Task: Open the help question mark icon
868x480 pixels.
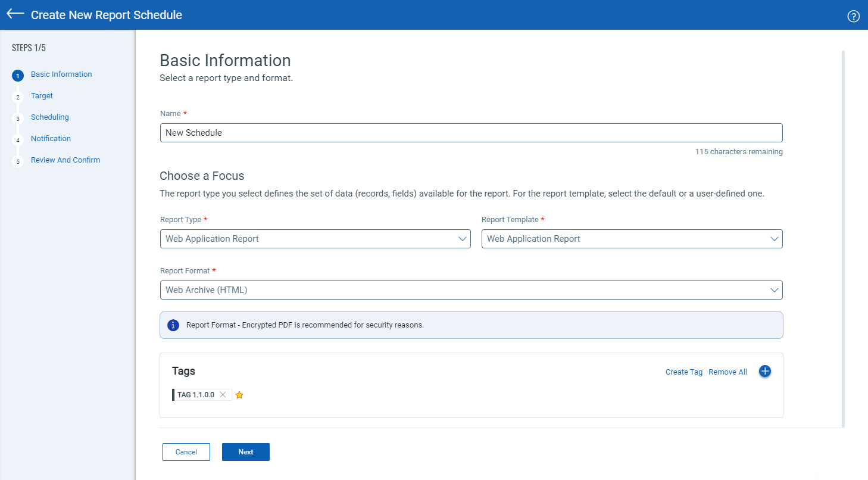Action: pos(853,16)
